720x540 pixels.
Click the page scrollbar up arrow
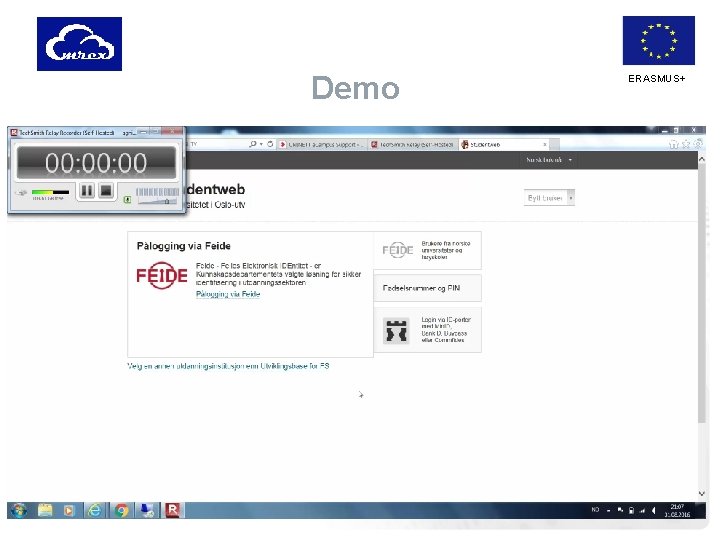(701, 159)
